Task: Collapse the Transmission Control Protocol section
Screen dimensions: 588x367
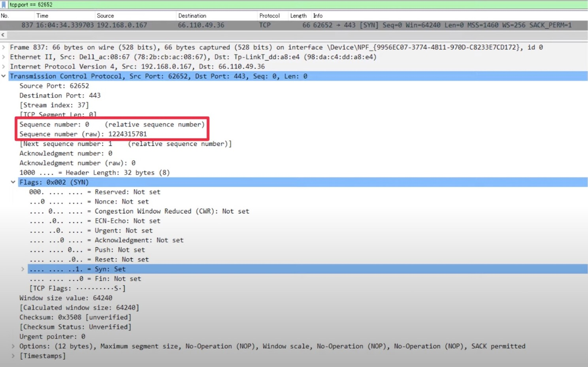Action: (x=4, y=76)
